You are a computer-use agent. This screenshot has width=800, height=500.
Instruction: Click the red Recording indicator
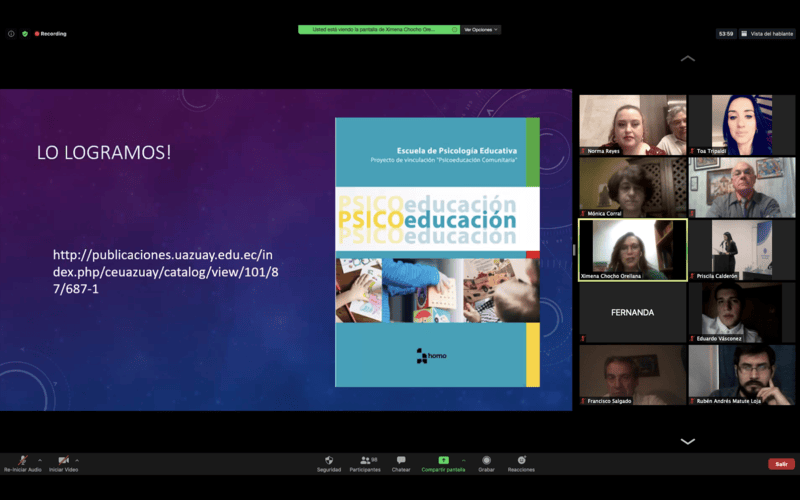(x=51, y=34)
